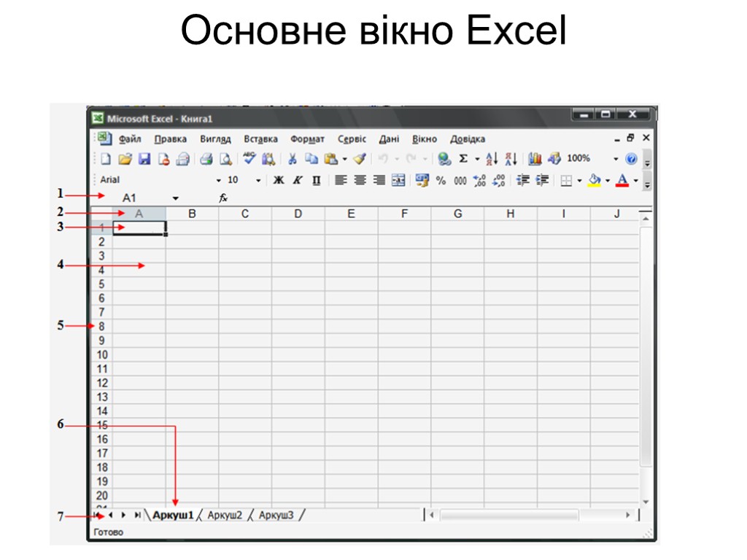This screenshot has width=747, height=560.
Task: Open the Chart Wizard icon
Action: pos(535,159)
